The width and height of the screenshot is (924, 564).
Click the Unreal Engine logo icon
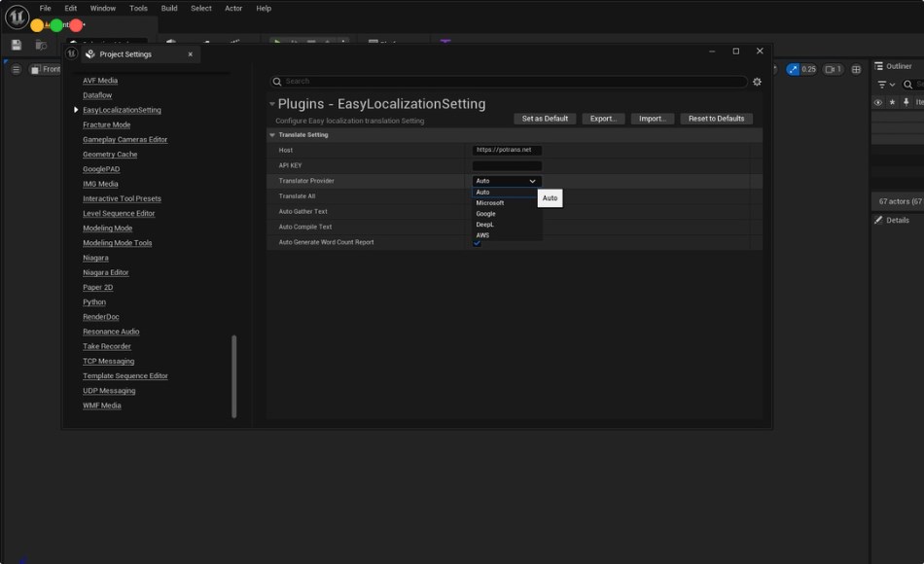[x=17, y=16]
